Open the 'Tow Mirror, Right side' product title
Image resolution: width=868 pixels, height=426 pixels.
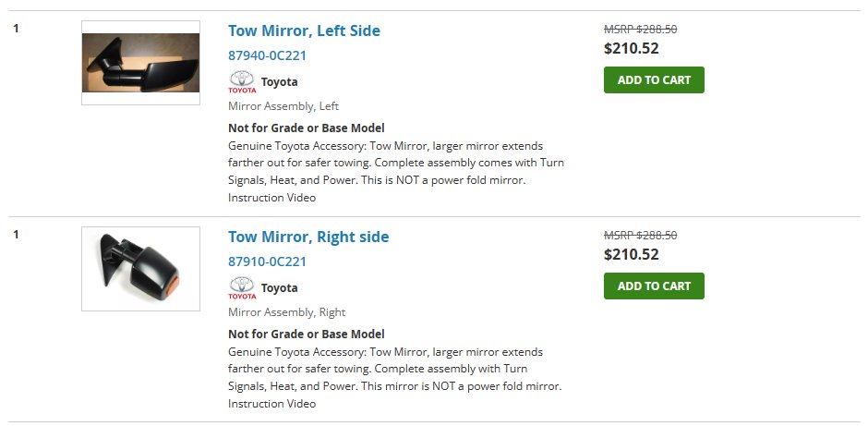308,237
